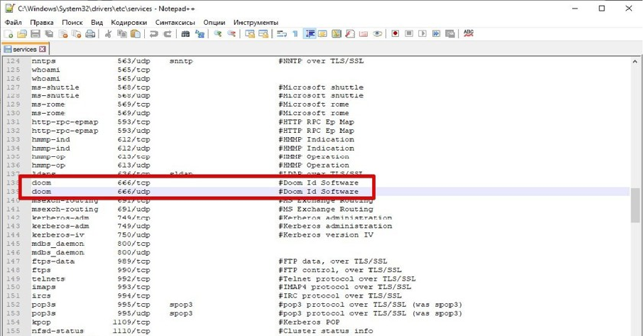The width and height of the screenshot is (644, 336).
Task: Open Find with the binoculars icon
Action: [x=185, y=34]
